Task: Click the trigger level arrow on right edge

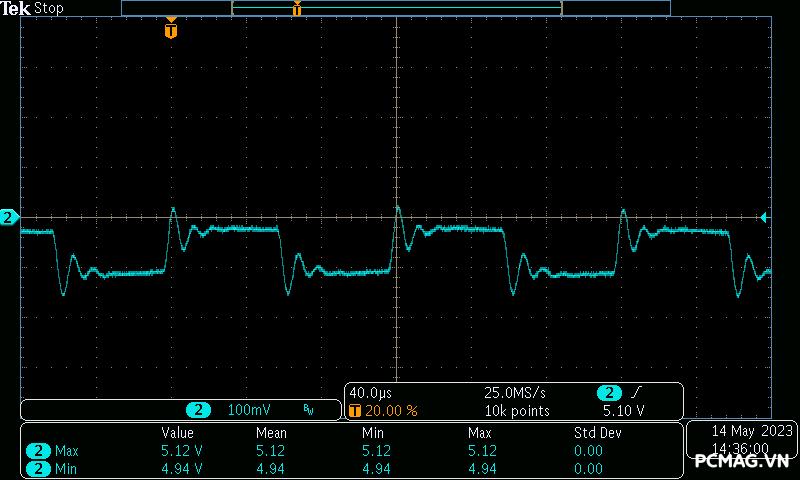Action: pos(764,217)
